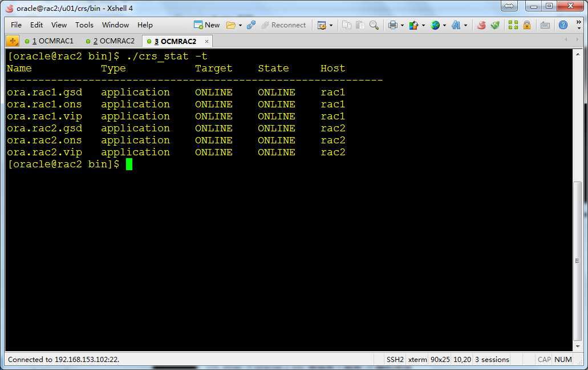Expand the toolbar overflow chevron
Screen dimensions: 588x370
[579, 25]
